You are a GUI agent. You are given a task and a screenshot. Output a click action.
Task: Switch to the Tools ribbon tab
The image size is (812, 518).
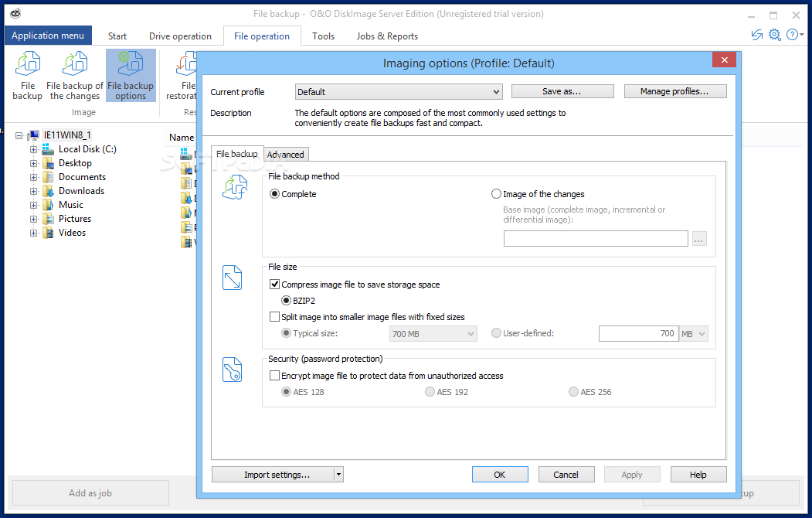click(323, 36)
